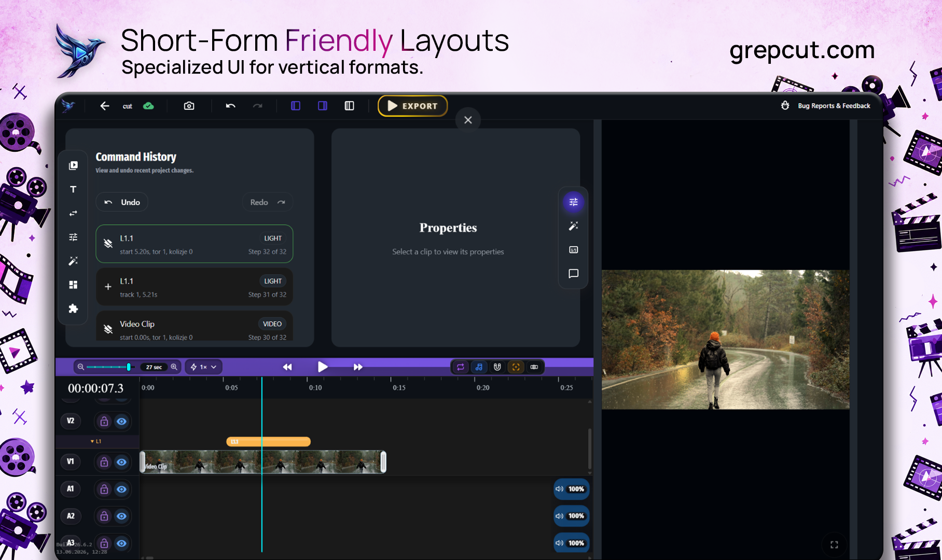Click the EXPORT button
The height and width of the screenshot is (560, 942).
click(x=412, y=106)
